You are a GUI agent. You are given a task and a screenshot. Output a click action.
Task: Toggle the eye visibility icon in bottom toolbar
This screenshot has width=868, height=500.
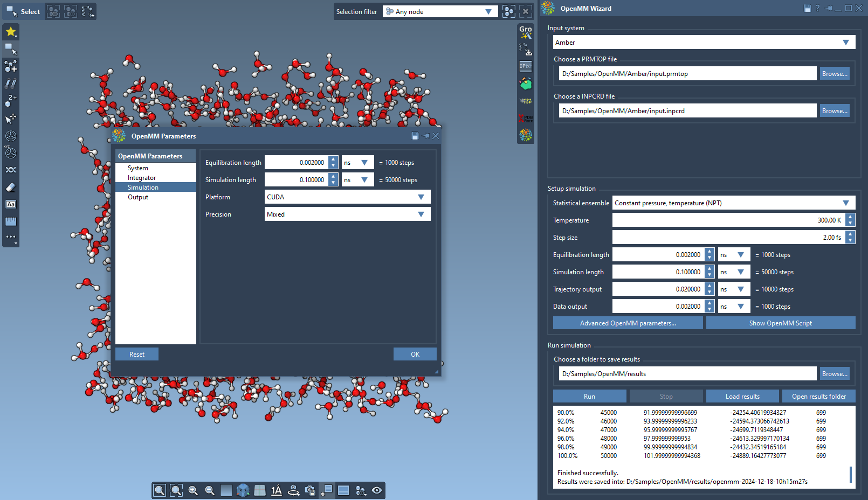coord(377,490)
